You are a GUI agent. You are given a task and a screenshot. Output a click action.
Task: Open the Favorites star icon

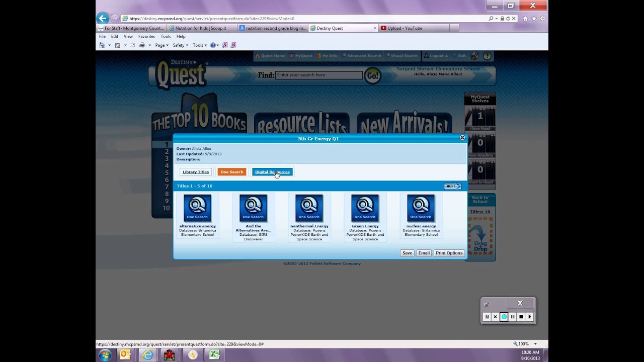[x=534, y=19]
